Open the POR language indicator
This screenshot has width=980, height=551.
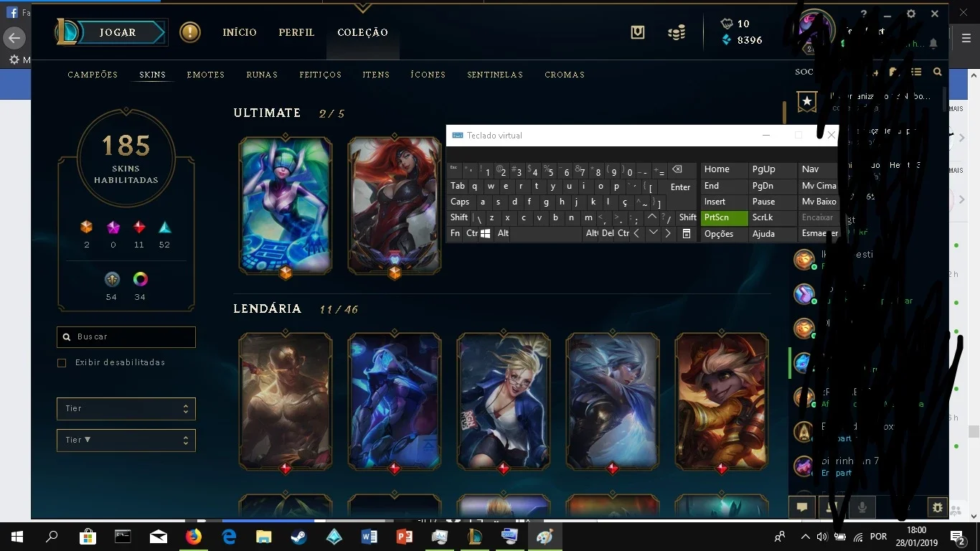[878, 537]
